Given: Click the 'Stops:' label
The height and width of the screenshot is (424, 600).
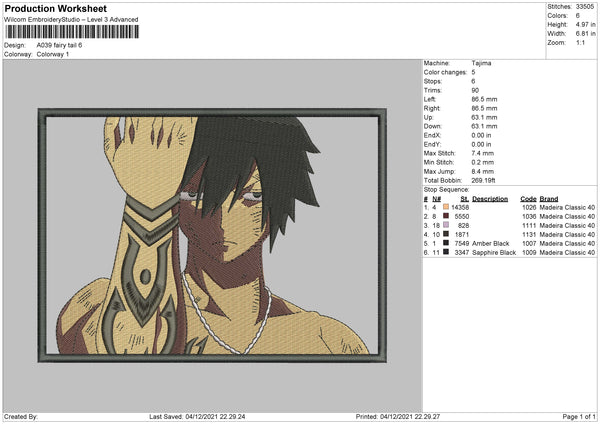Looking at the screenshot, I should click(x=433, y=82).
